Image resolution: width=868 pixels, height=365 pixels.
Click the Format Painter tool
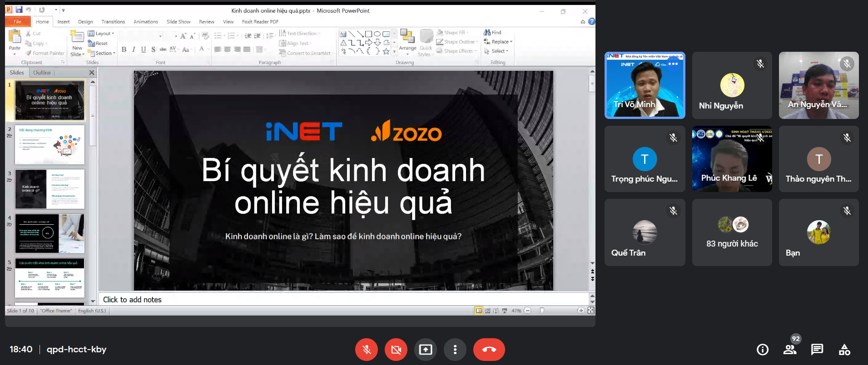[45, 53]
